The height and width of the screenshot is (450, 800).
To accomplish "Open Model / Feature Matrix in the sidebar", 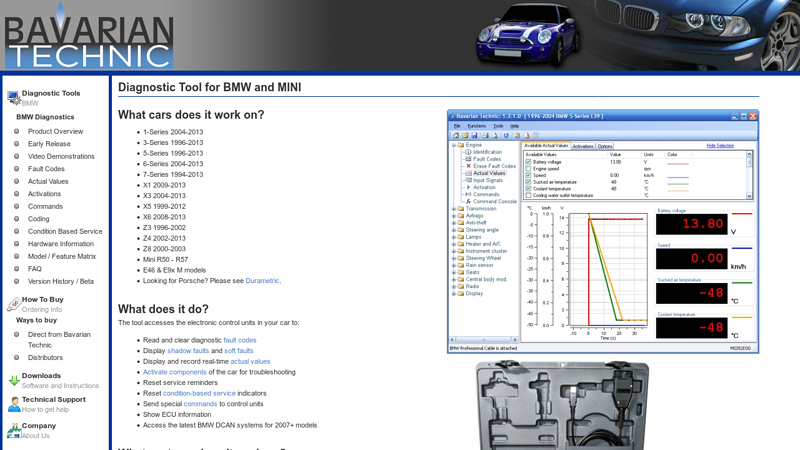I will pyautogui.click(x=62, y=256).
